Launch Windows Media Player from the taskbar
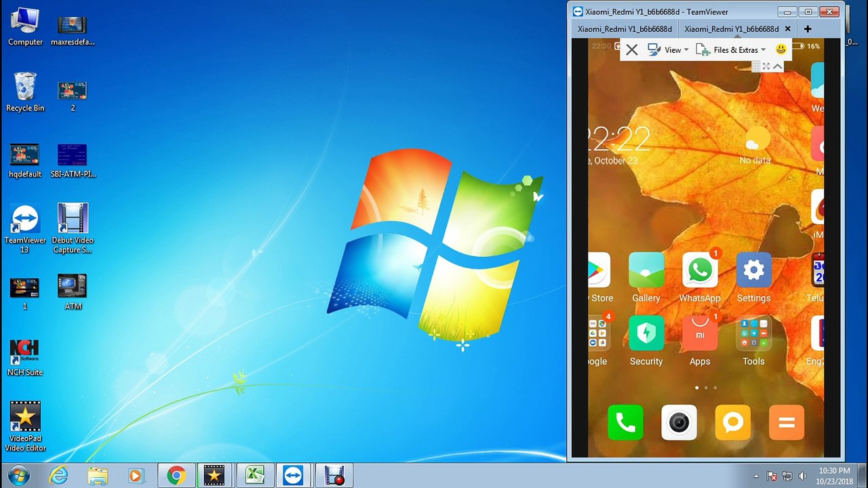 (x=136, y=476)
